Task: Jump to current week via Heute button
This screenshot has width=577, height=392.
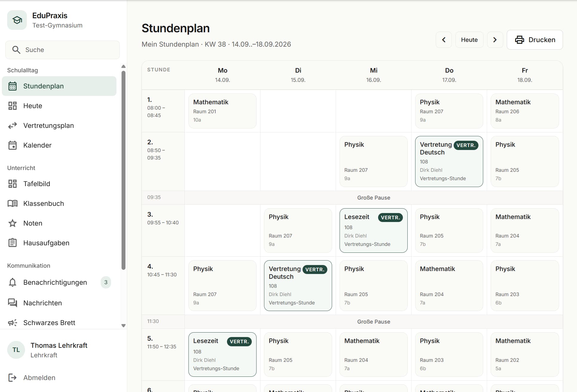Action: tap(469, 40)
